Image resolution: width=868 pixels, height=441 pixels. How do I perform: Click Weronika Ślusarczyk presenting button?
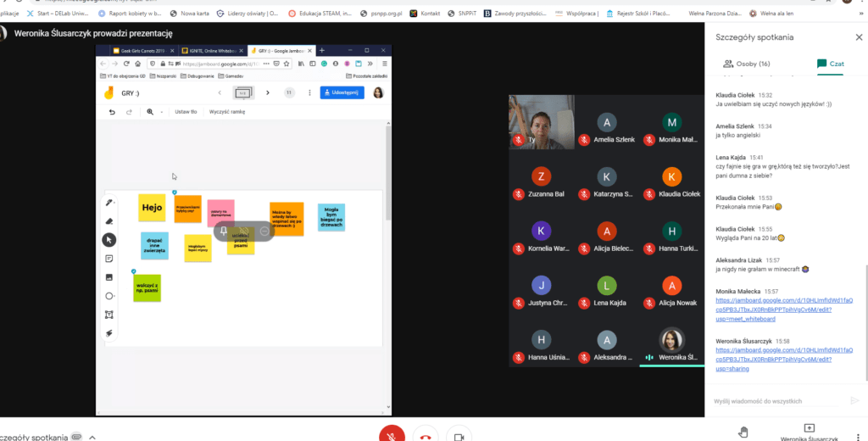click(809, 433)
